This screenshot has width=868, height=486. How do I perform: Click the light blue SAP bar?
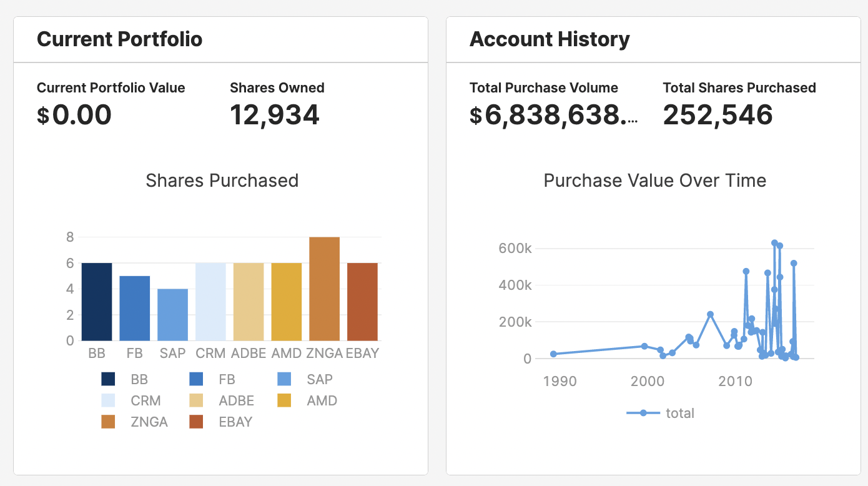(172, 315)
